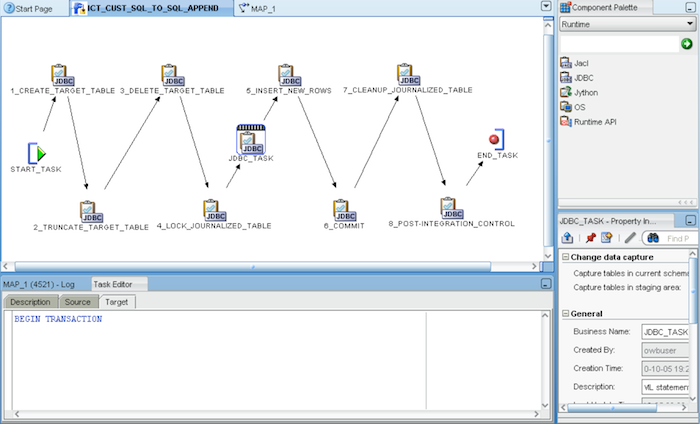Image resolution: width=700 pixels, height=424 pixels.
Task: Select the 1_CREATE_TARGET_TABLE JDBC node icon
Action: click(x=62, y=75)
